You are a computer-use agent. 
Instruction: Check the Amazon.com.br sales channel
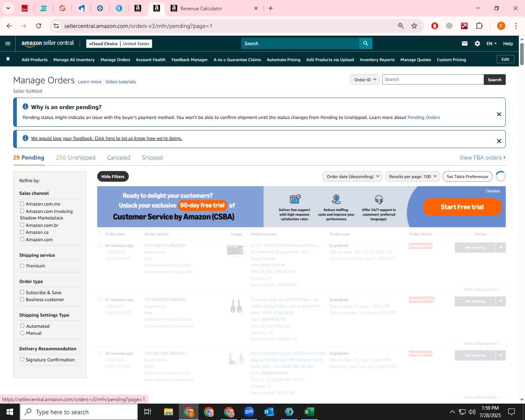pos(22,225)
